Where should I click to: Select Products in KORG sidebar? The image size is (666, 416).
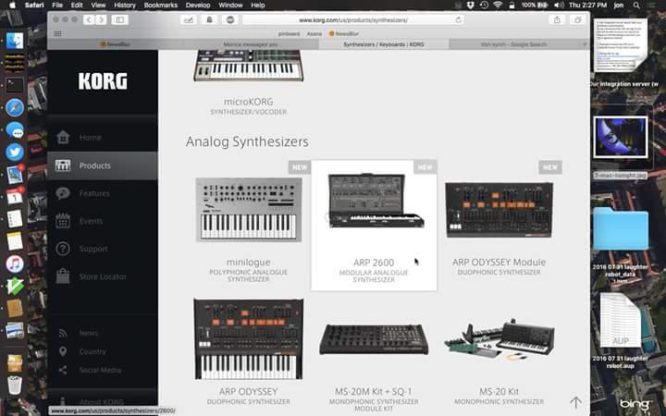tap(102, 165)
